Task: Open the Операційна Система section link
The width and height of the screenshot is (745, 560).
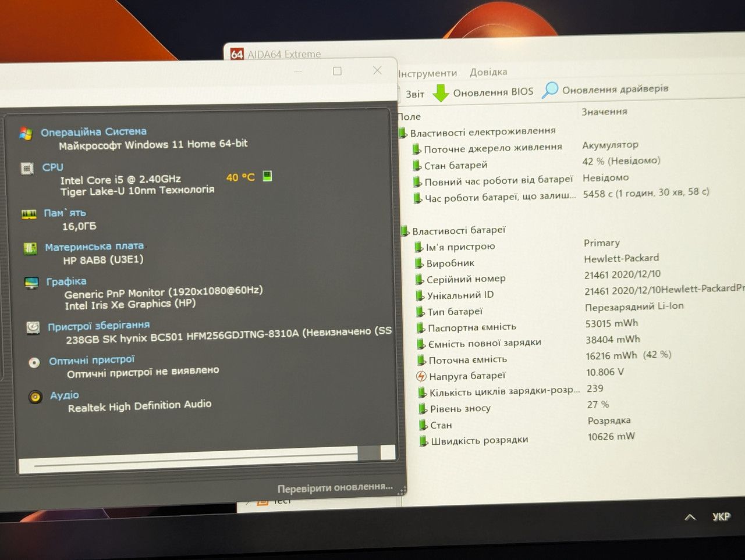Action: pos(94,132)
